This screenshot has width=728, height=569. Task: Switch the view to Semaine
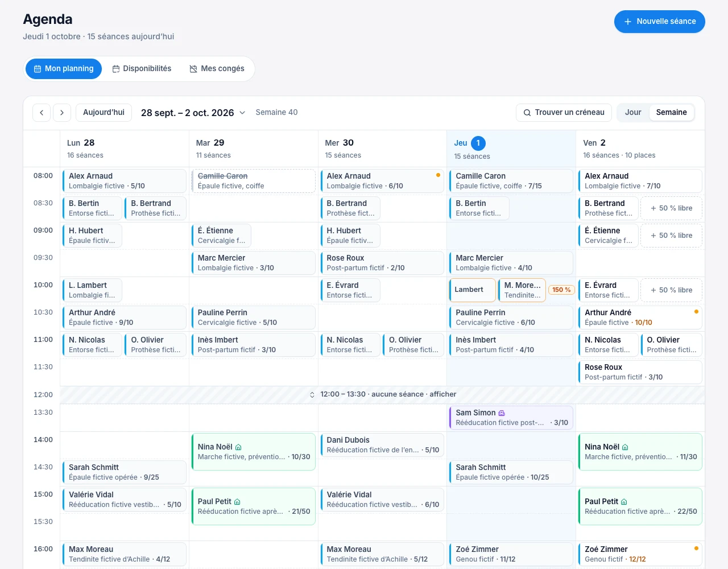tap(671, 113)
